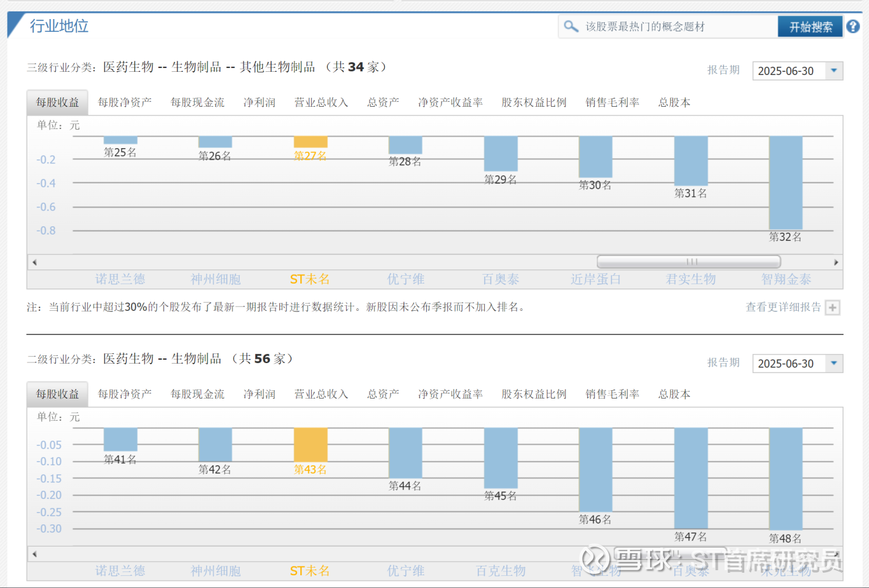Click 诺思兰德 label under the 二级行业 chart

120,571
